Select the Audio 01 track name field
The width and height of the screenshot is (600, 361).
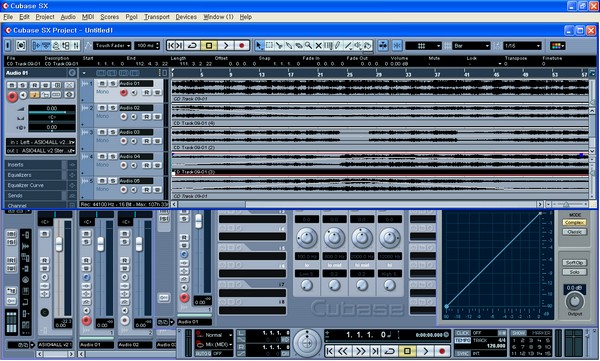coord(136,83)
